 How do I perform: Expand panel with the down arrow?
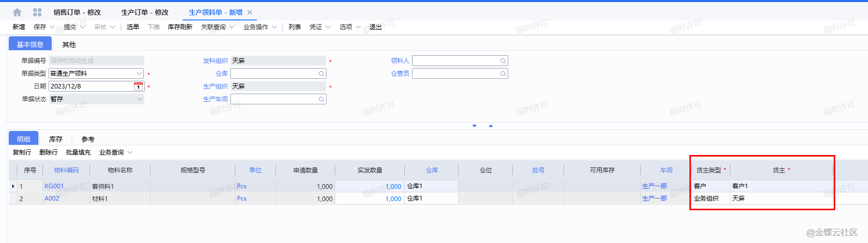[x=474, y=126]
